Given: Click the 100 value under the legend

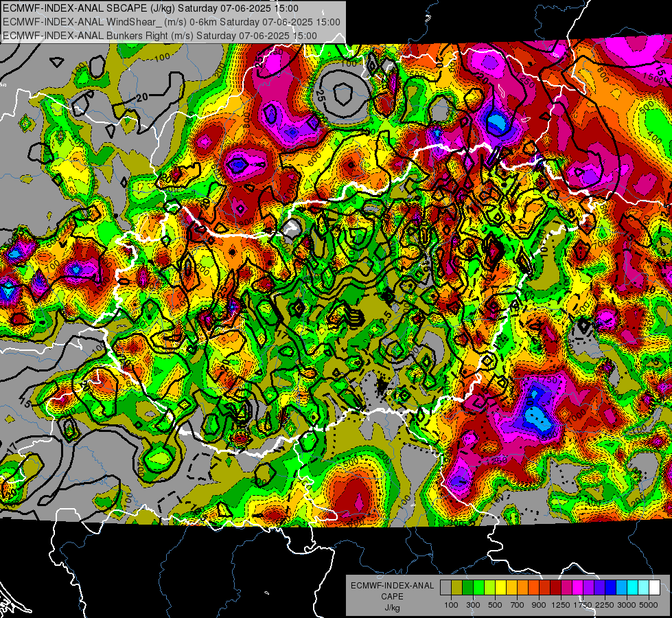Looking at the screenshot, I should (451, 605).
